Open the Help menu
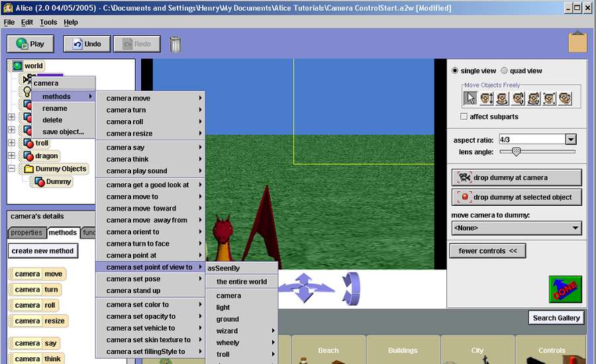596x364 pixels. coord(71,22)
